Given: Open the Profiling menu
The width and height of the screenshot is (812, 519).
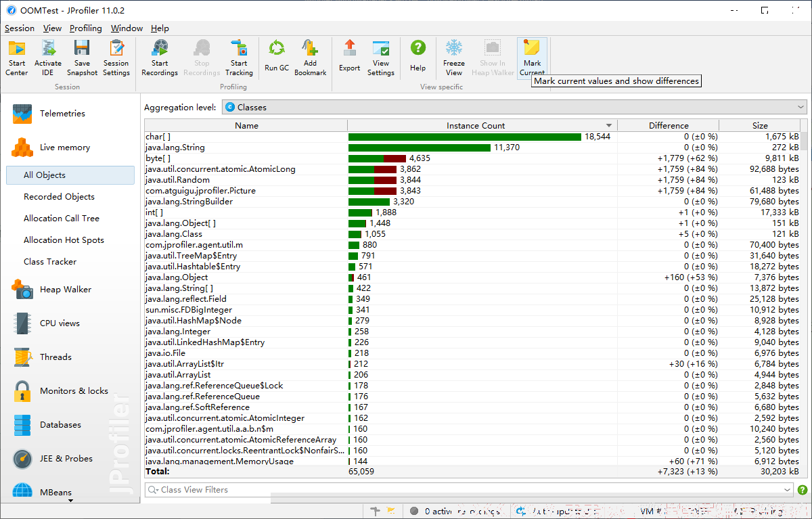Looking at the screenshot, I should 86,28.
